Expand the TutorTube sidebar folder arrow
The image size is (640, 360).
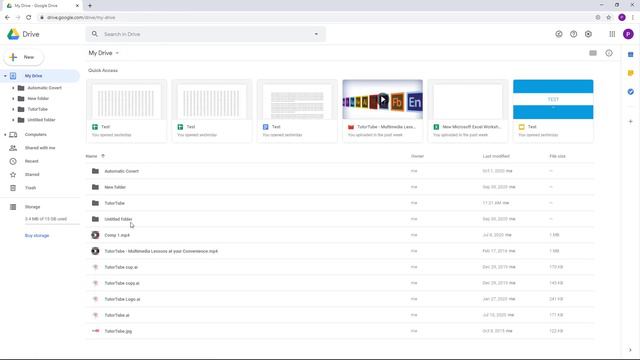click(13, 109)
